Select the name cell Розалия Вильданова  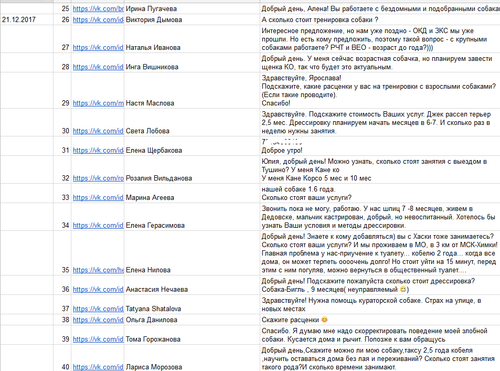click(x=192, y=170)
